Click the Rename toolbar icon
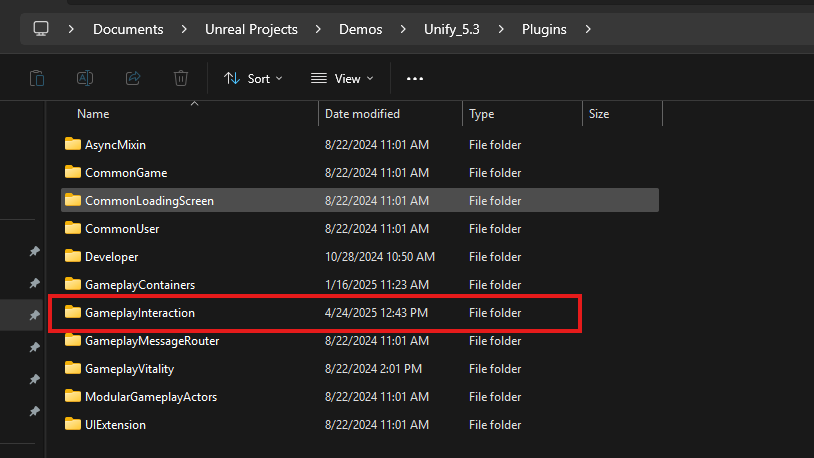Viewport: 814px width, 458px height. (85, 78)
